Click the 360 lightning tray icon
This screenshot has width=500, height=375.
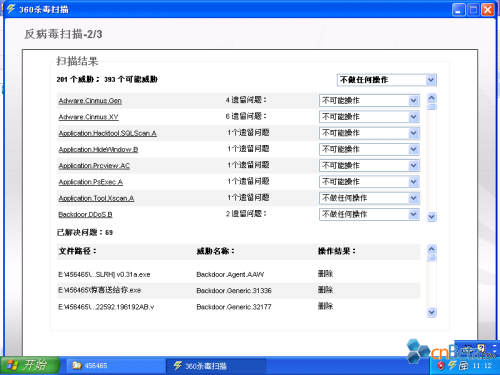[x=452, y=366]
